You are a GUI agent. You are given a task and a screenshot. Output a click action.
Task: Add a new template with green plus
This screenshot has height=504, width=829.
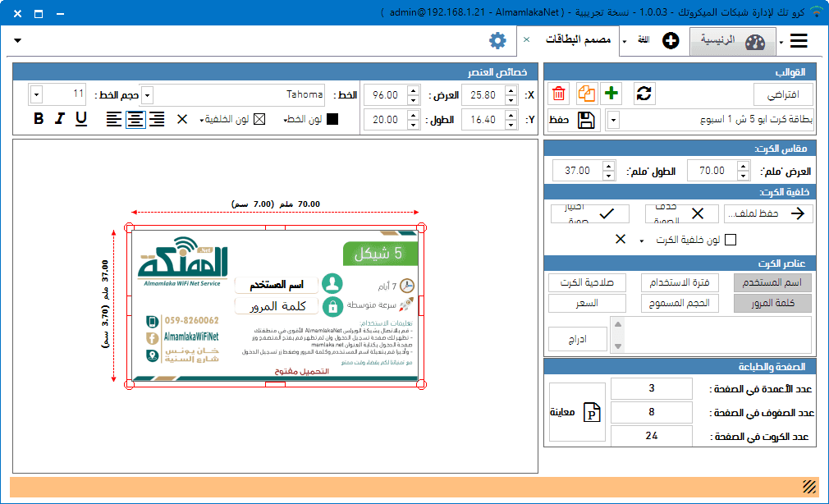click(611, 94)
